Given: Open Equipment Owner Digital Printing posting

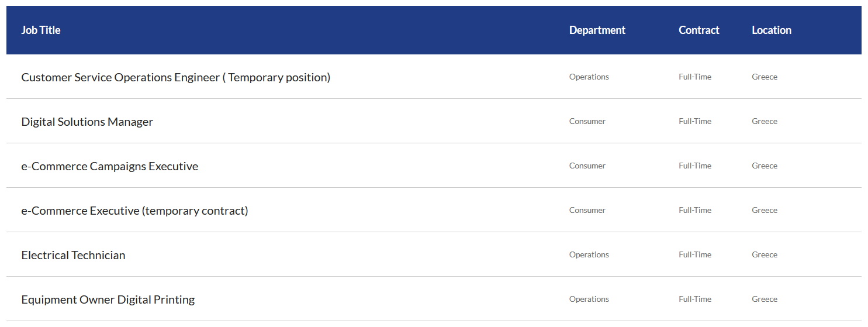Looking at the screenshot, I should pyautogui.click(x=108, y=300).
